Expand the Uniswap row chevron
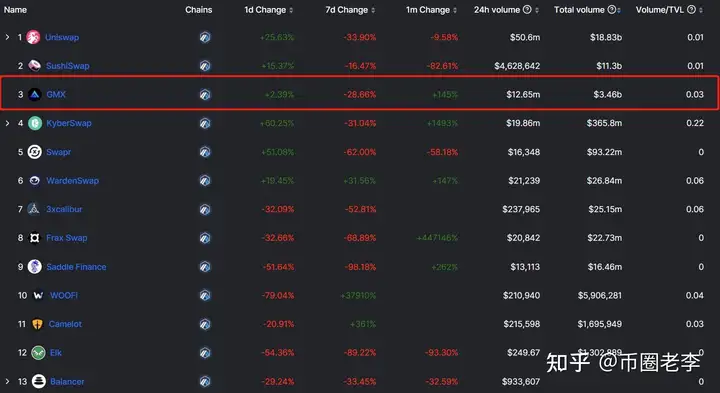720x393 pixels. pos(7,37)
